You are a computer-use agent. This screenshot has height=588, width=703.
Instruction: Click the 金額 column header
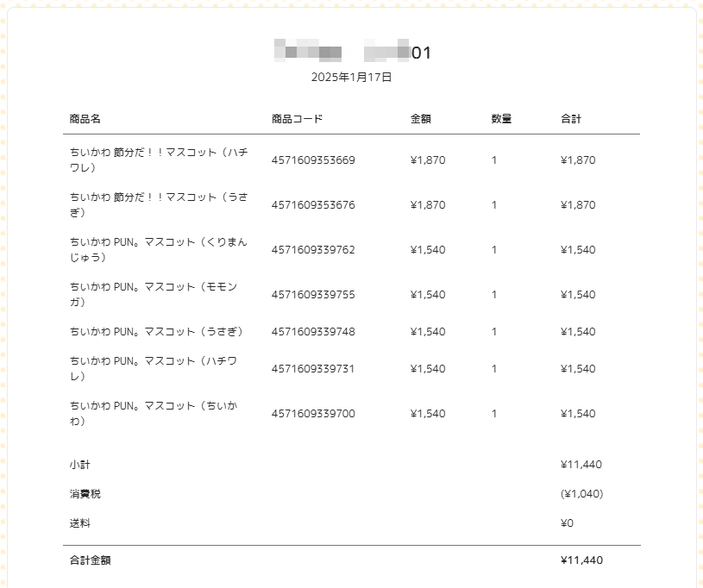421,119
